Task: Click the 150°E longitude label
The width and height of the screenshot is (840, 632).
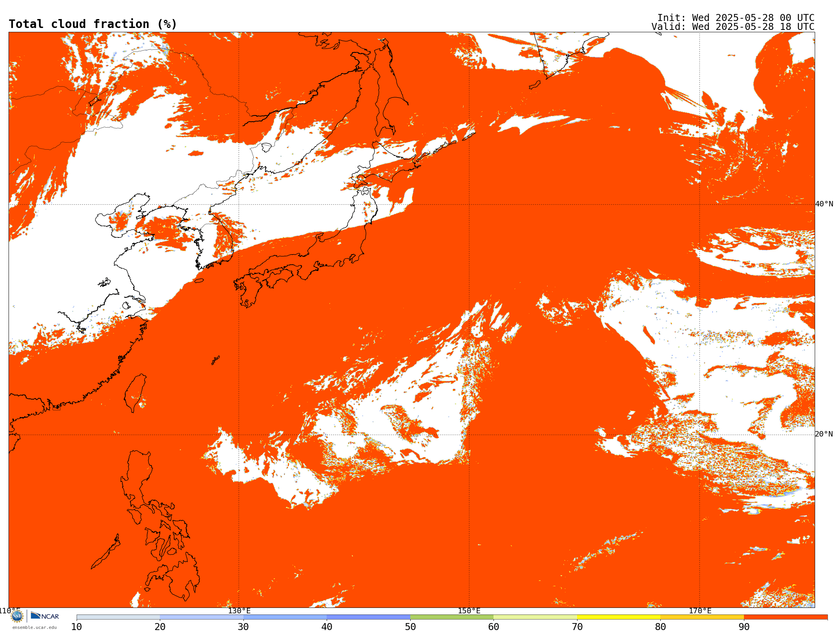Action: (469, 611)
